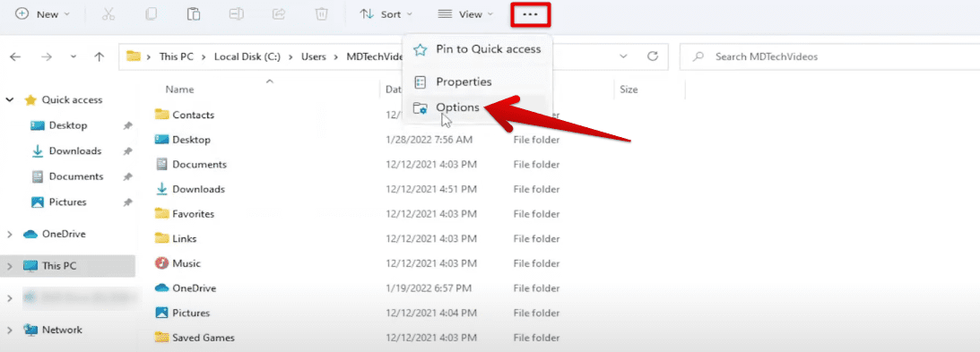980x352 pixels.
Task: Open the Sort dropdown
Action: click(386, 13)
